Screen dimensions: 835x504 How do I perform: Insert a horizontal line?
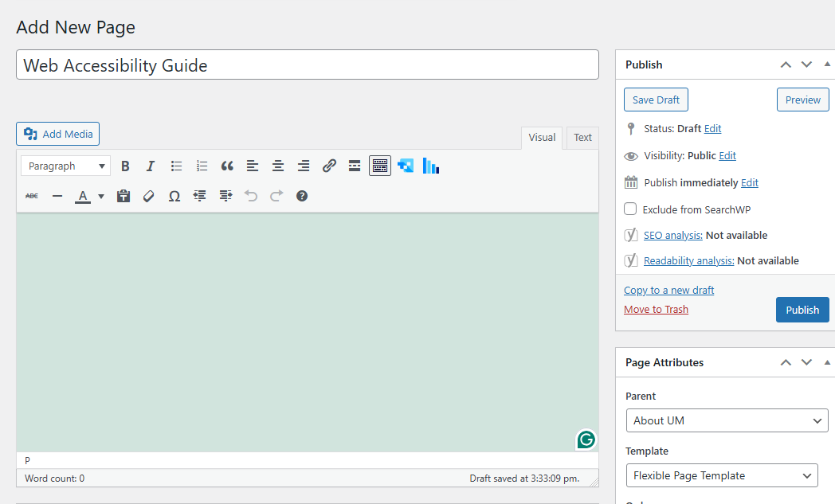pos(57,196)
